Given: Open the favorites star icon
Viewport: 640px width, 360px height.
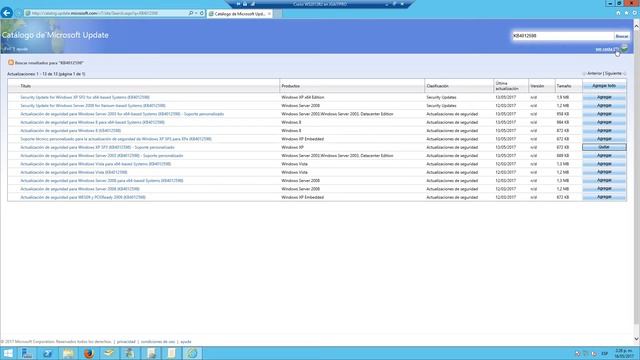Looking at the screenshot, I should 626,13.
